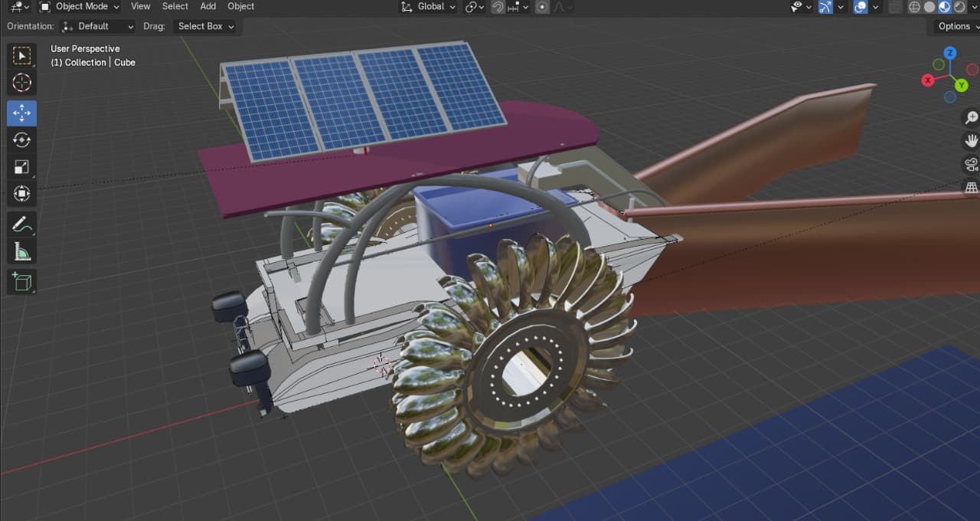Image resolution: width=980 pixels, height=521 pixels.
Task: Open the Select menu
Action: point(175,6)
